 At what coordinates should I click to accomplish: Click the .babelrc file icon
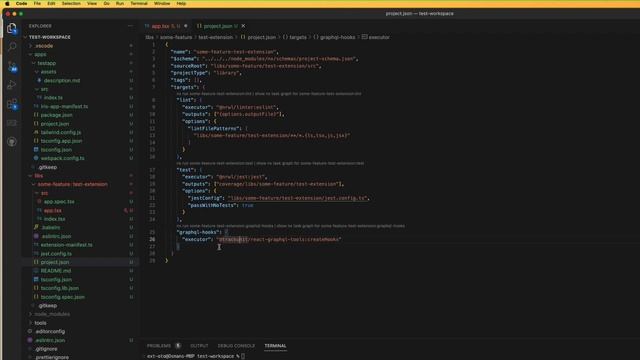coord(36,227)
